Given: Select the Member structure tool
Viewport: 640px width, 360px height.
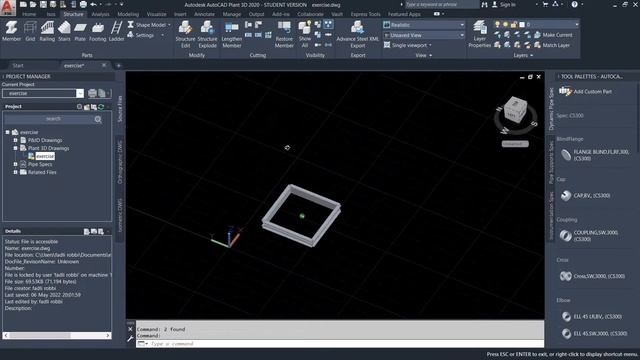Looking at the screenshot, I should point(11,31).
